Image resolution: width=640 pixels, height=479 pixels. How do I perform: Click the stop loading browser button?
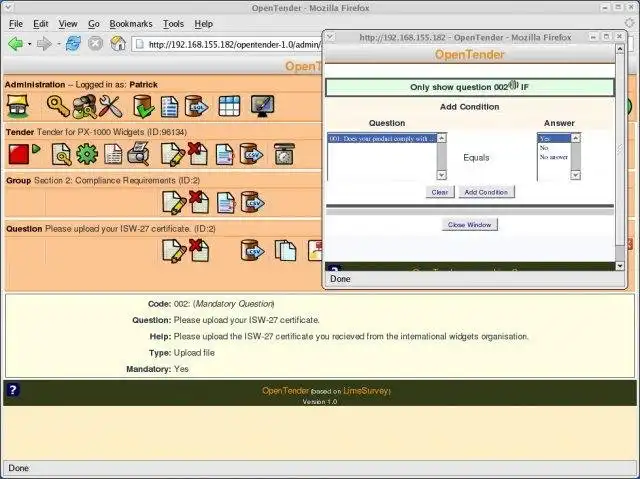(95, 44)
